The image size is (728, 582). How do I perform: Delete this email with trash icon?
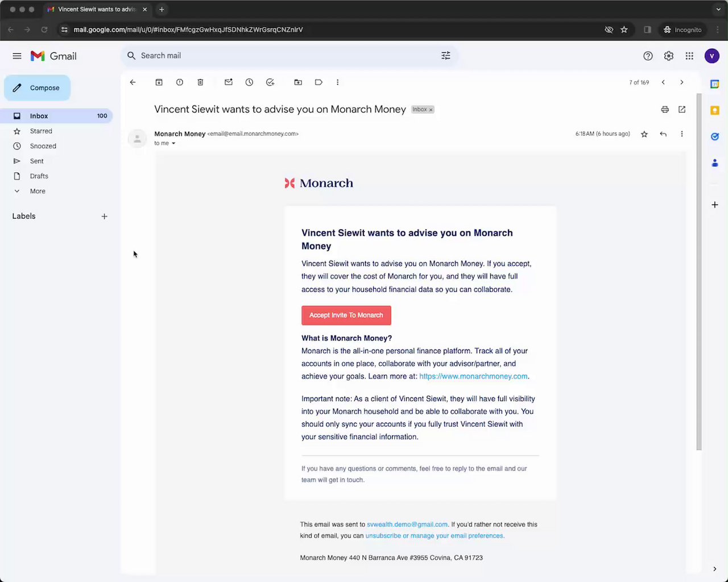200,82
